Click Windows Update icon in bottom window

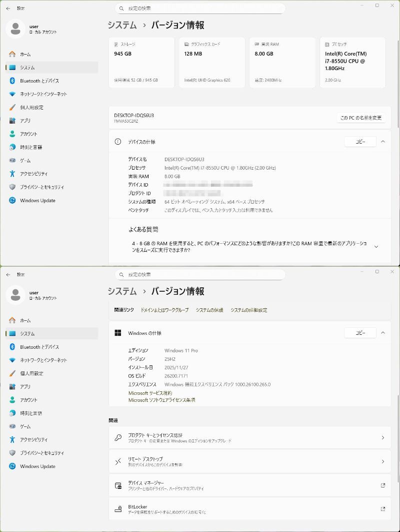(12, 466)
